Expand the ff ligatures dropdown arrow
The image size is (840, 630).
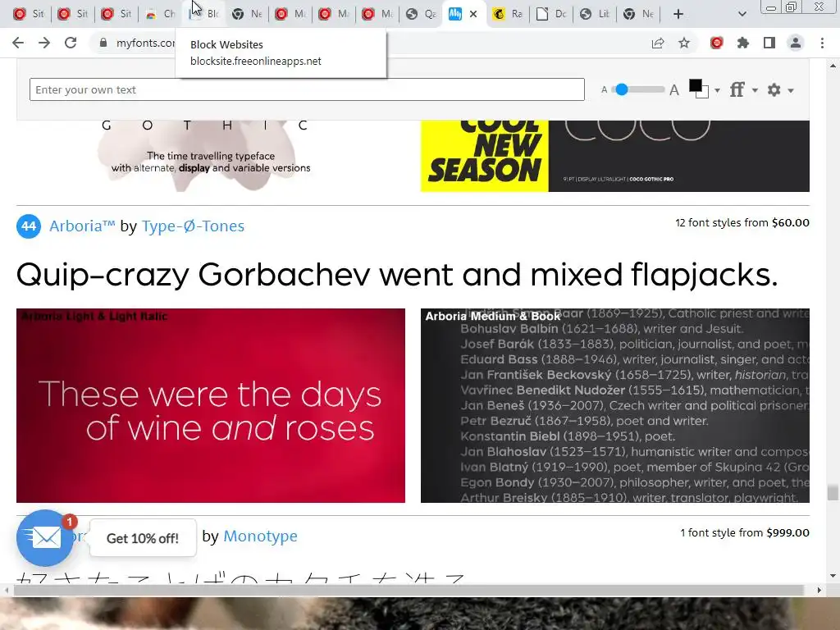point(755,90)
